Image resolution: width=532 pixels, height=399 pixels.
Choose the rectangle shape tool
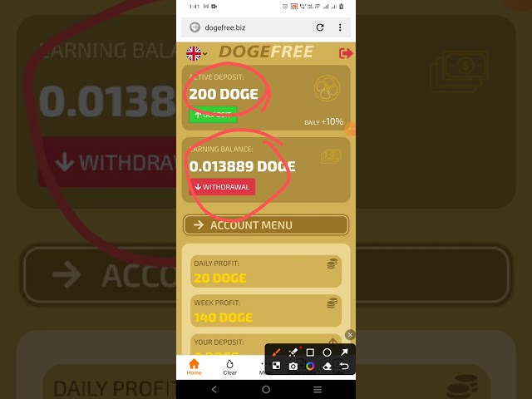click(310, 352)
